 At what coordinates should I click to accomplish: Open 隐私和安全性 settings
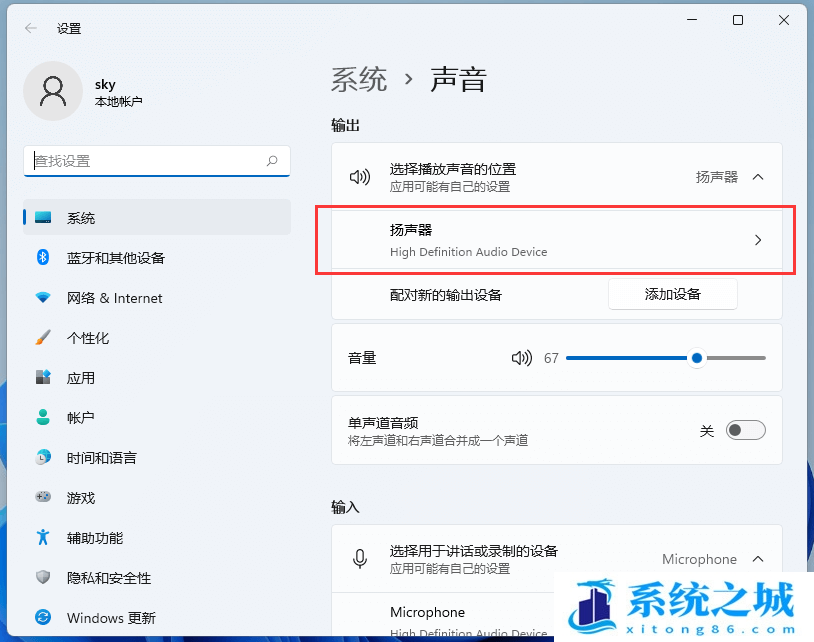[110, 578]
